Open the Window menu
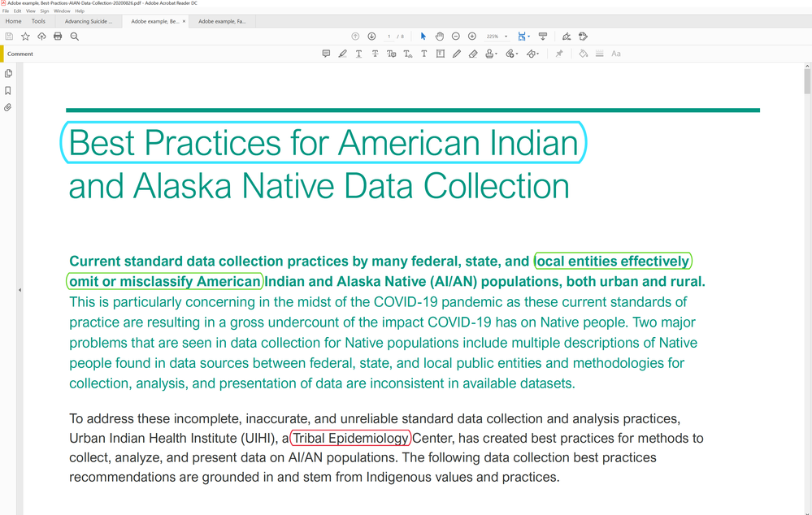The image size is (812, 515). tap(62, 11)
